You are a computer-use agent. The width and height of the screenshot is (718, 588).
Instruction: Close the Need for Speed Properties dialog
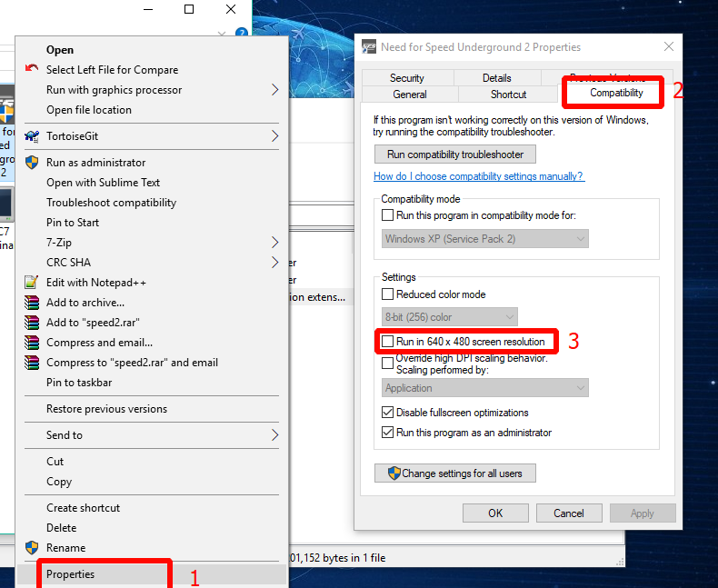(669, 46)
